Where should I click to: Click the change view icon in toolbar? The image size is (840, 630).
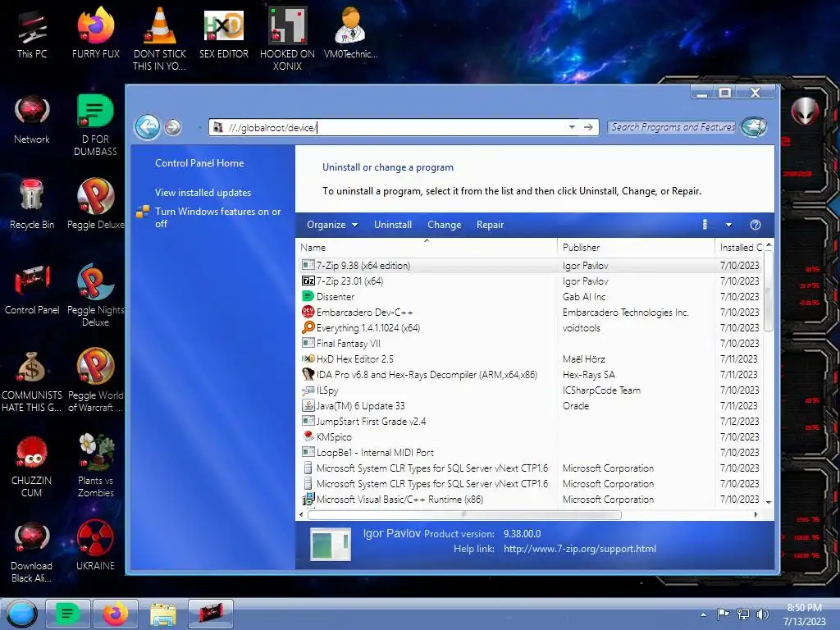click(705, 225)
